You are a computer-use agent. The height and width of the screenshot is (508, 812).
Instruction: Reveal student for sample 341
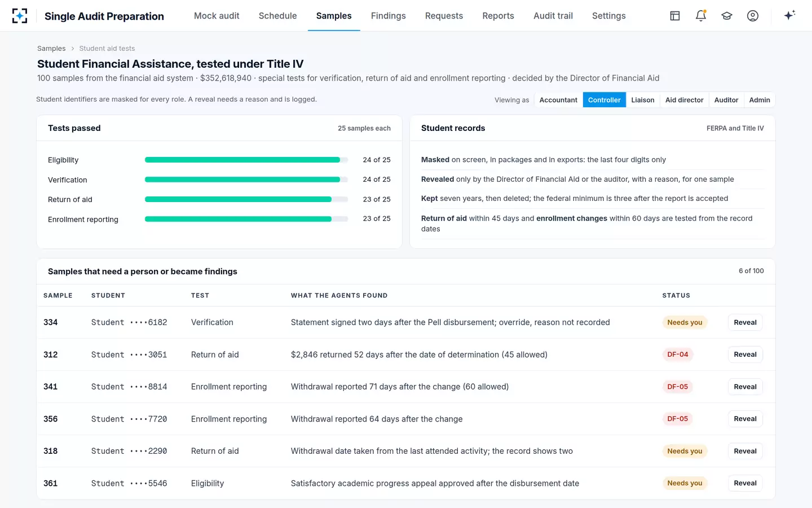(745, 387)
